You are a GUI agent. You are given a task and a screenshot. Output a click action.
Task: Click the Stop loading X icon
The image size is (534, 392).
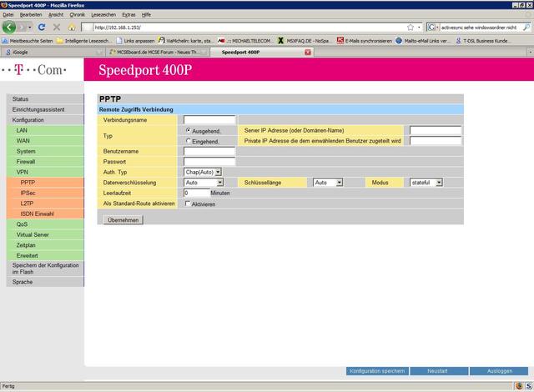[x=57, y=28]
